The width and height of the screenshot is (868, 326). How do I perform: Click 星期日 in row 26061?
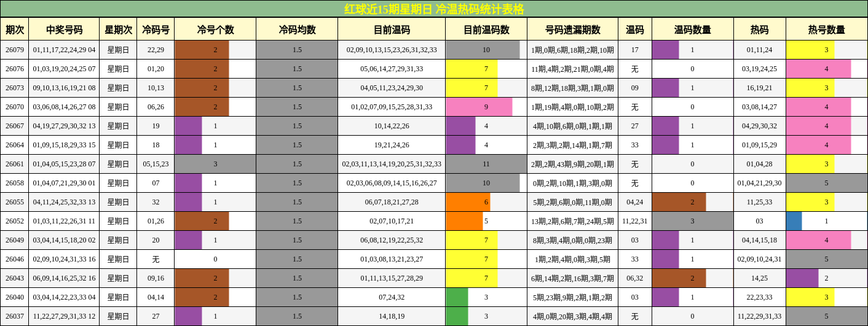[x=118, y=164]
